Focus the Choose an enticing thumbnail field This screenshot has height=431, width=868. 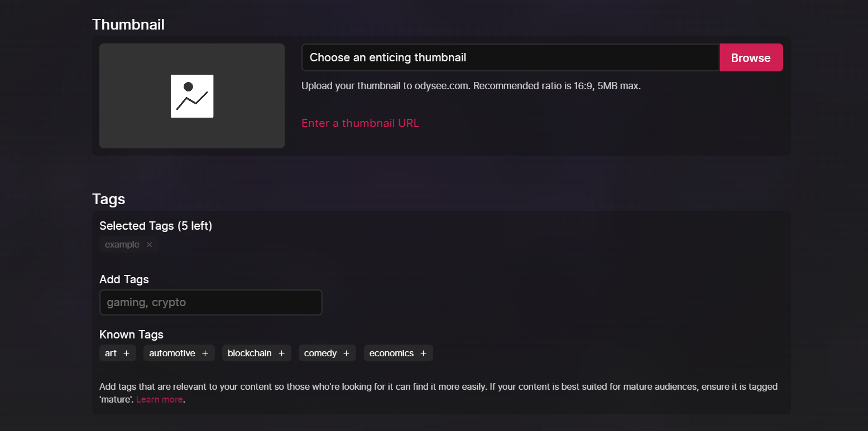click(x=511, y=57)
